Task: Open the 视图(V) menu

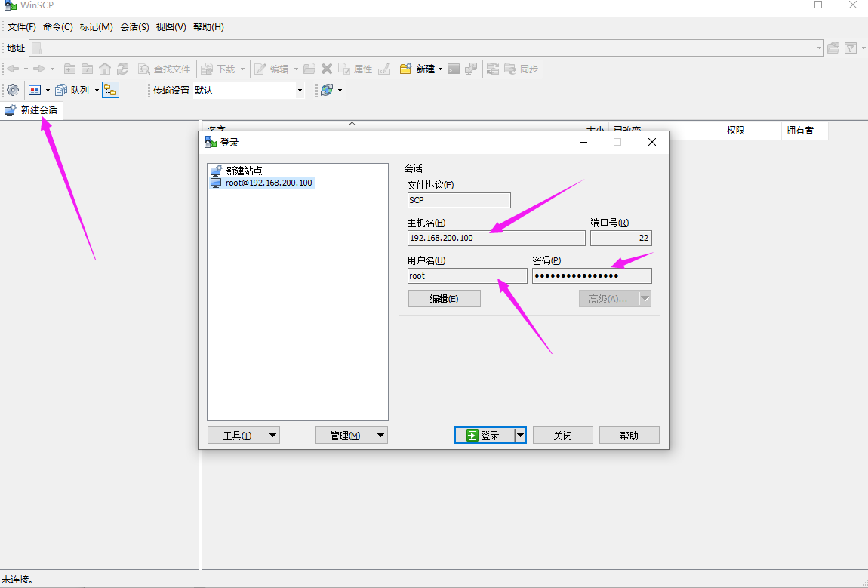Action: point(171,26)
